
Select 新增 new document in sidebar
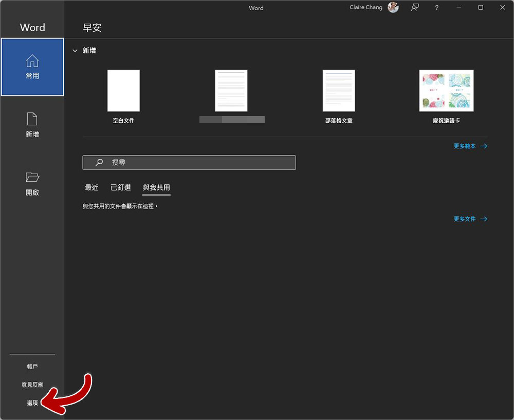point(32,125)
